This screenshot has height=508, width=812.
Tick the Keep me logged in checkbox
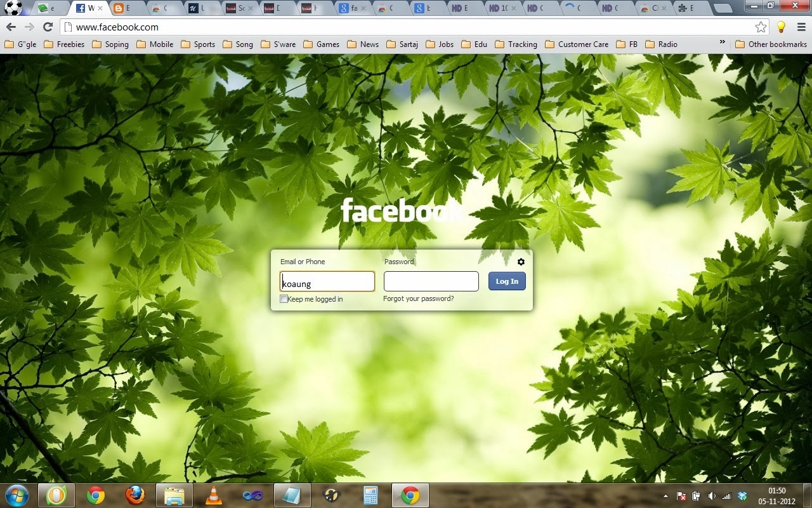pos(284,298)
